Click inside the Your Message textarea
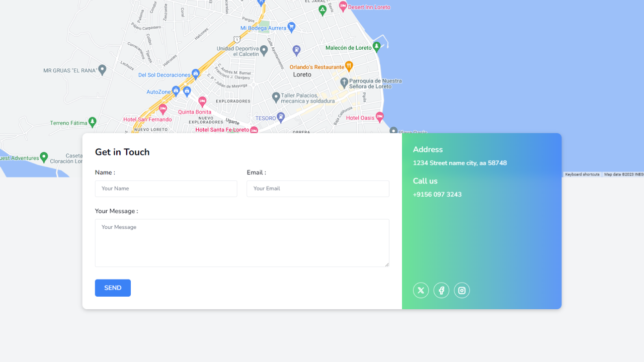 [x=242, y=243]
